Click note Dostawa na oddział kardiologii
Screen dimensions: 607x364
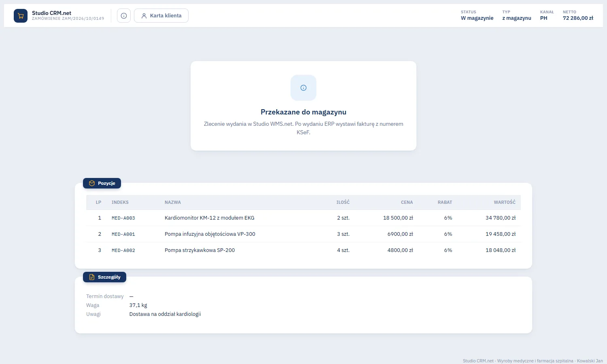165,314
